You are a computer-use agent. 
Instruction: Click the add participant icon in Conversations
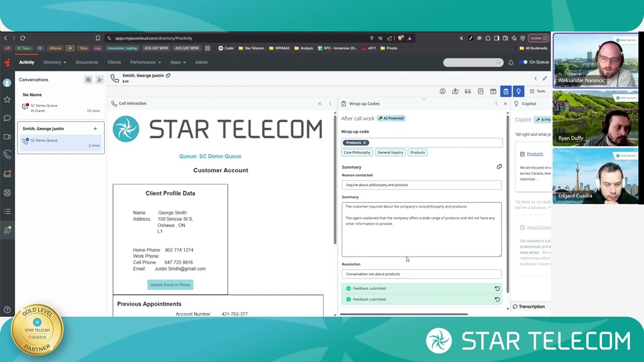pos(100,79)
